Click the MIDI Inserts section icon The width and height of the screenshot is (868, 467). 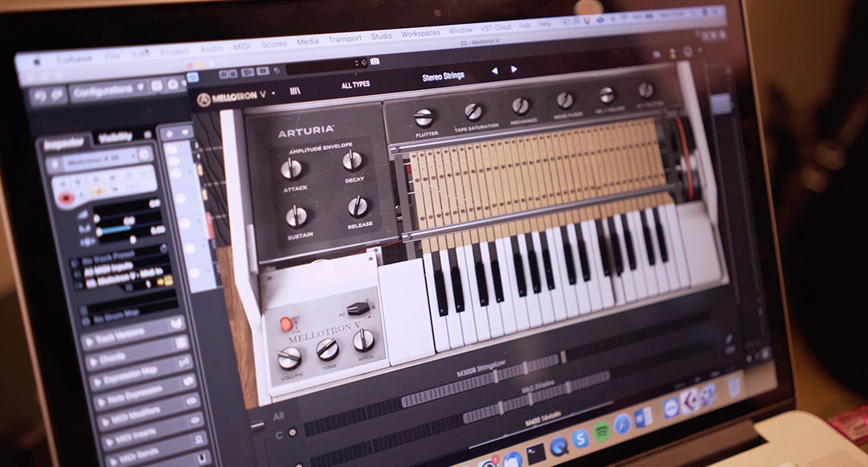coord(195,420)
